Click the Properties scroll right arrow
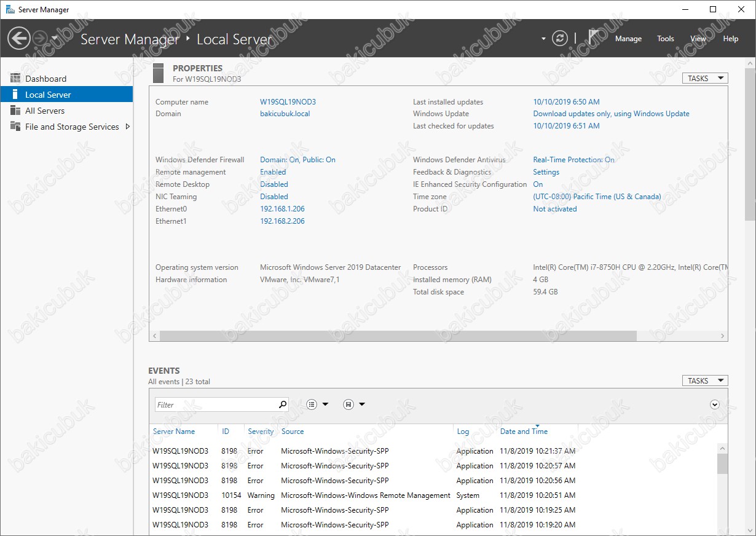756x536 pixels. click(723, 336)
